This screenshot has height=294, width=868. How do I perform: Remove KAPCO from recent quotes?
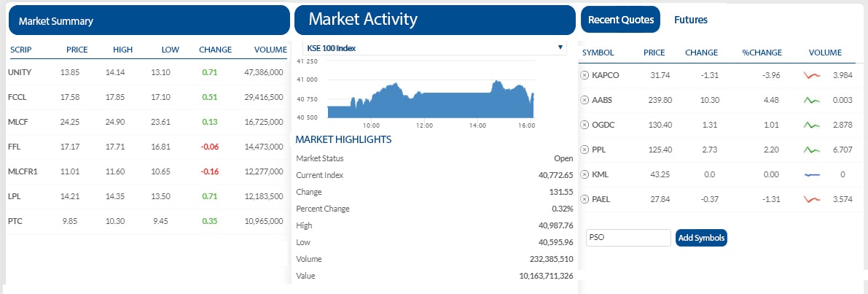tap(584, 75)
